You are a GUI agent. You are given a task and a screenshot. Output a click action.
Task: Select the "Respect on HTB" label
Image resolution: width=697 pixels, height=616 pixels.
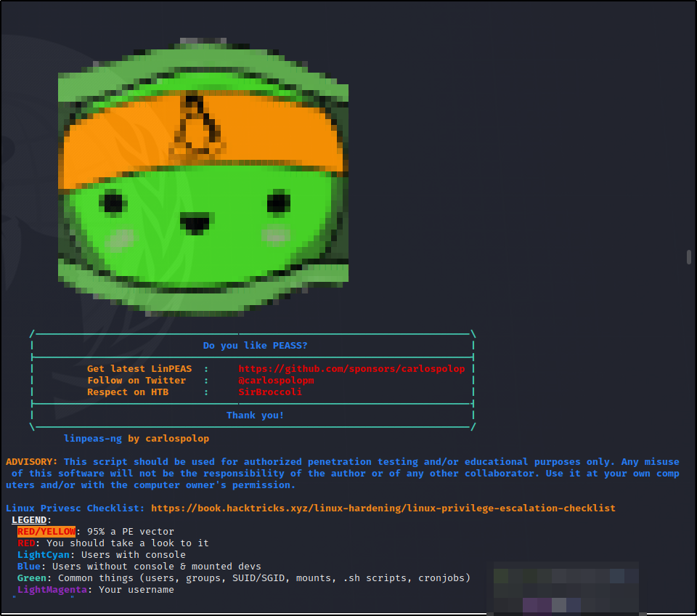(128, 392)
